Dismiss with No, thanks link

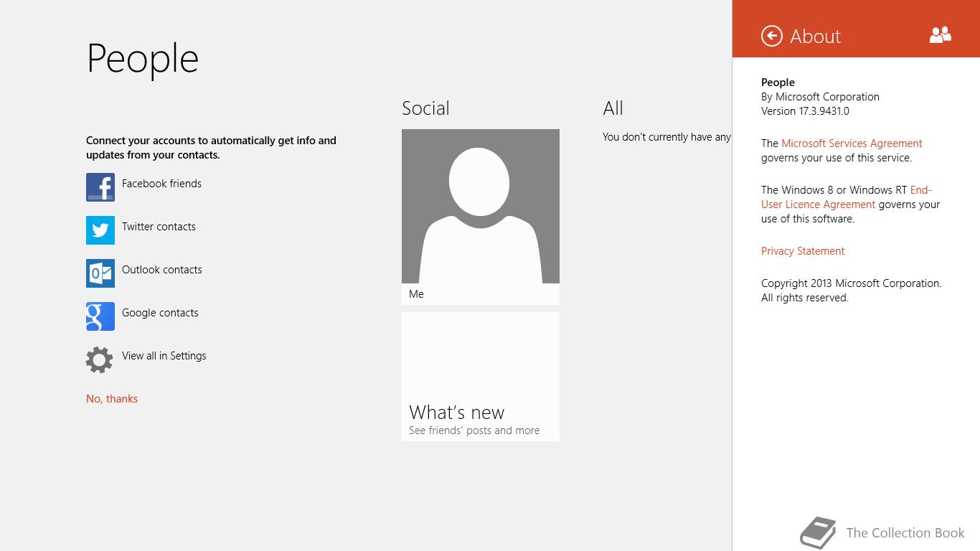(112, 399)
